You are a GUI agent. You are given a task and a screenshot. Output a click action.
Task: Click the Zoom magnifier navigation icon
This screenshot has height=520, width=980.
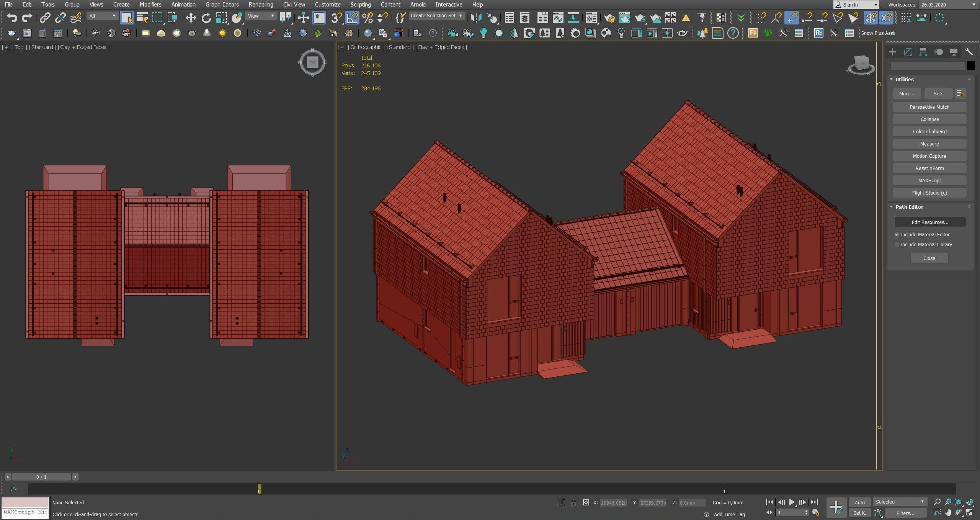937,502
